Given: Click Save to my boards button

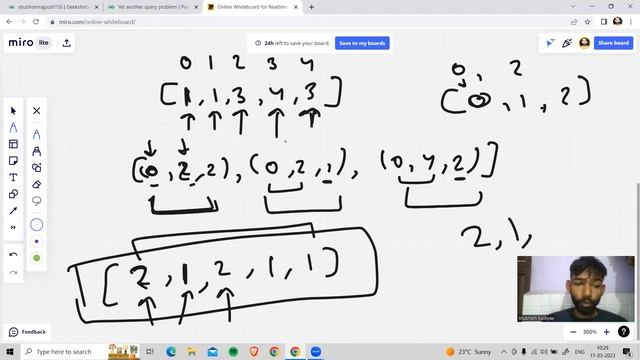Looking at the screenshot, I should pos(362,43).
